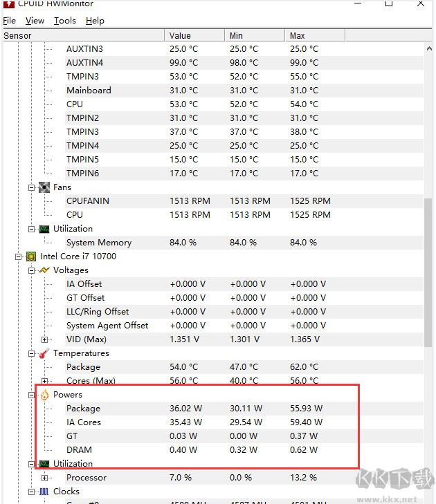Expand the VID (Max) node
This screenshot has height=504, width=436.
coord(44,339)
